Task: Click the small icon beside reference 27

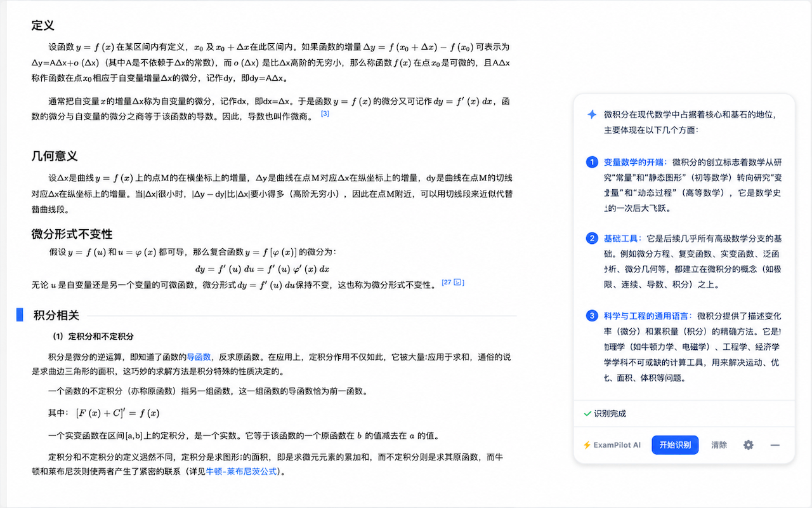Action: pos(458,282)
